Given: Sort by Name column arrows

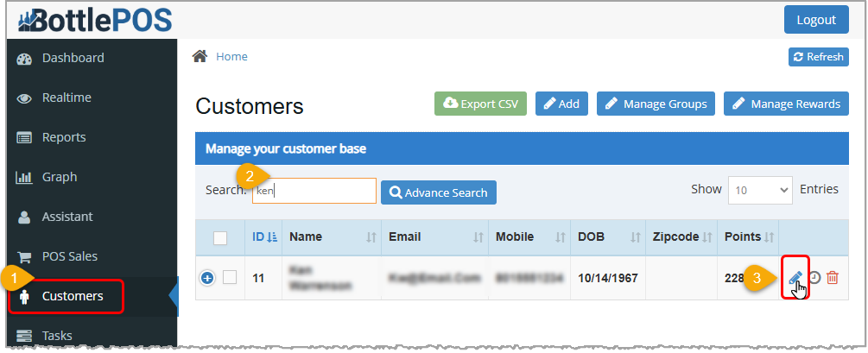Looking at the screenshot, I should pyautogui.click(x=371, y=237).
